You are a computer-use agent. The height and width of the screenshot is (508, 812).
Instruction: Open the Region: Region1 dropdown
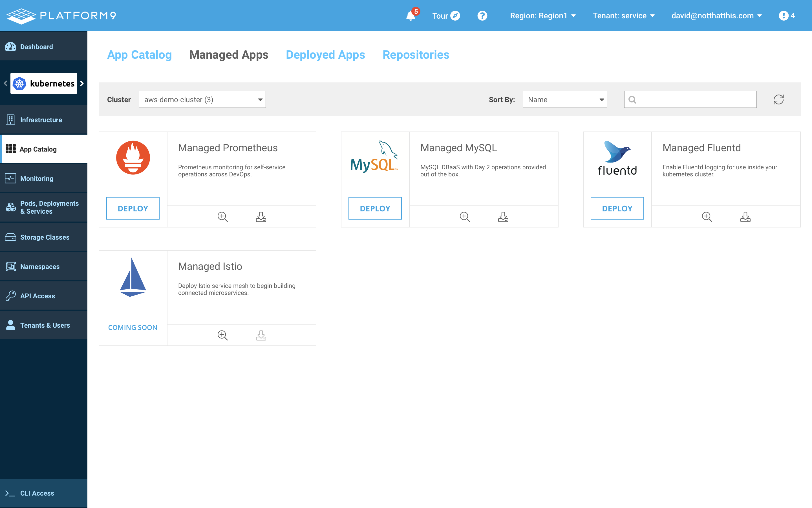click(x=543, y=16)
